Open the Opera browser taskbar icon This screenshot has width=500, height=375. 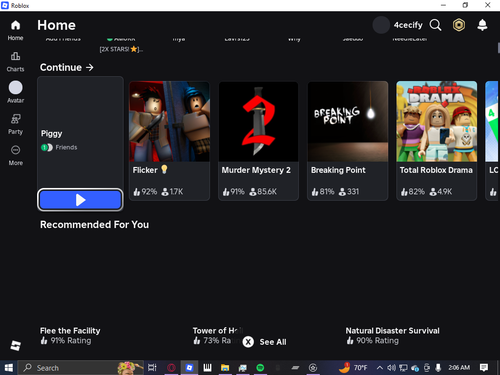tap(171, 368)
